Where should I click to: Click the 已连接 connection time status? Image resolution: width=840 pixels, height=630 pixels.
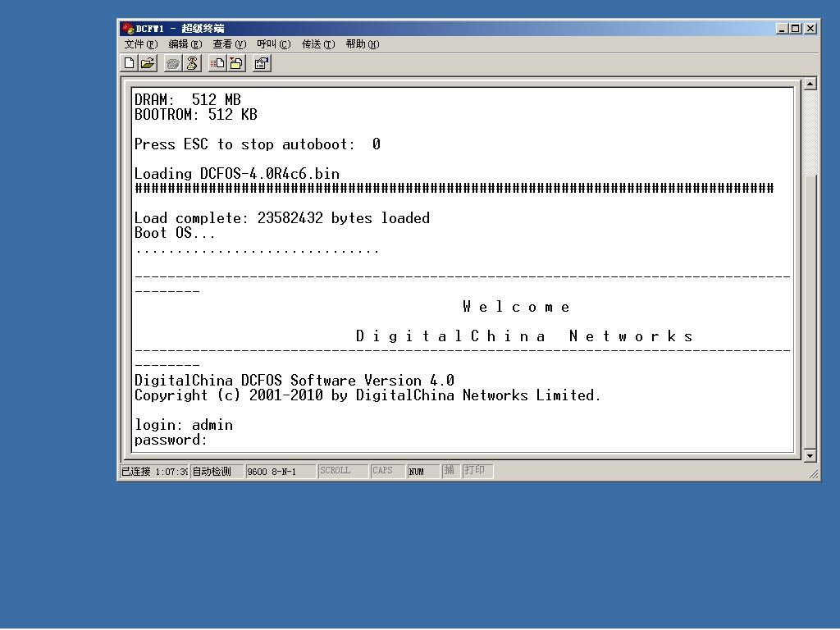(x=154, y=472)
